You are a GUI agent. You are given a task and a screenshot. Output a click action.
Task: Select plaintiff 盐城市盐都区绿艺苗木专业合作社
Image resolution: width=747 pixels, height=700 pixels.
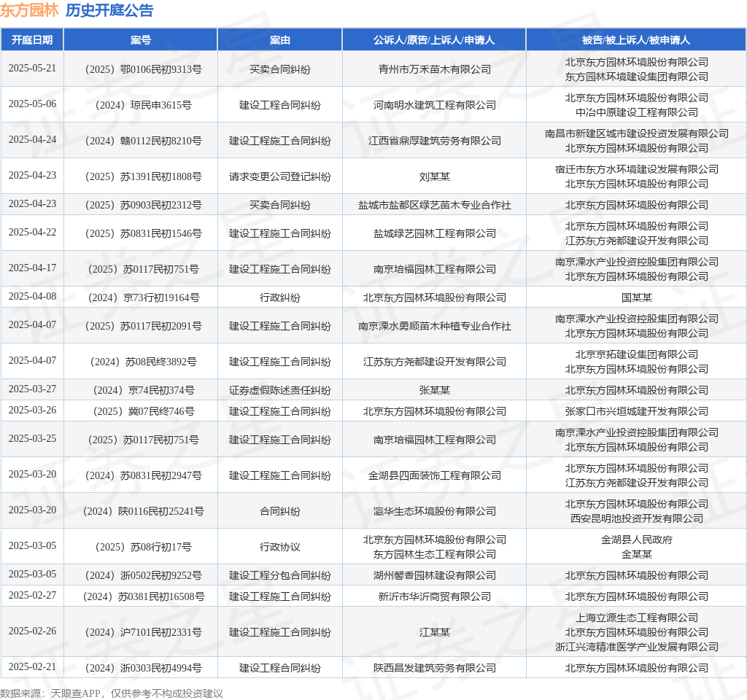pyautogui.click(x=435, y=205)
